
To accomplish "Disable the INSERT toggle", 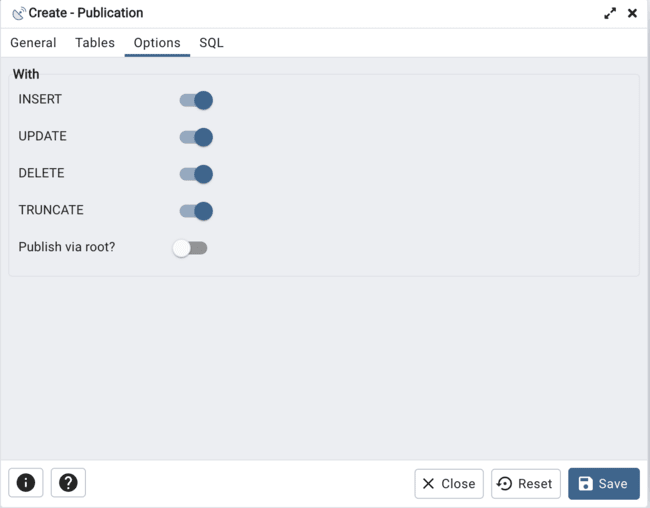I will [196, 100].
